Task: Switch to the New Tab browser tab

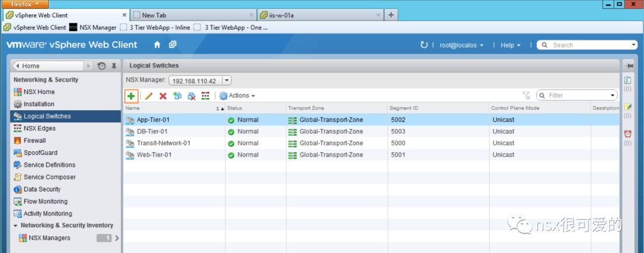Action: (193, 15)
